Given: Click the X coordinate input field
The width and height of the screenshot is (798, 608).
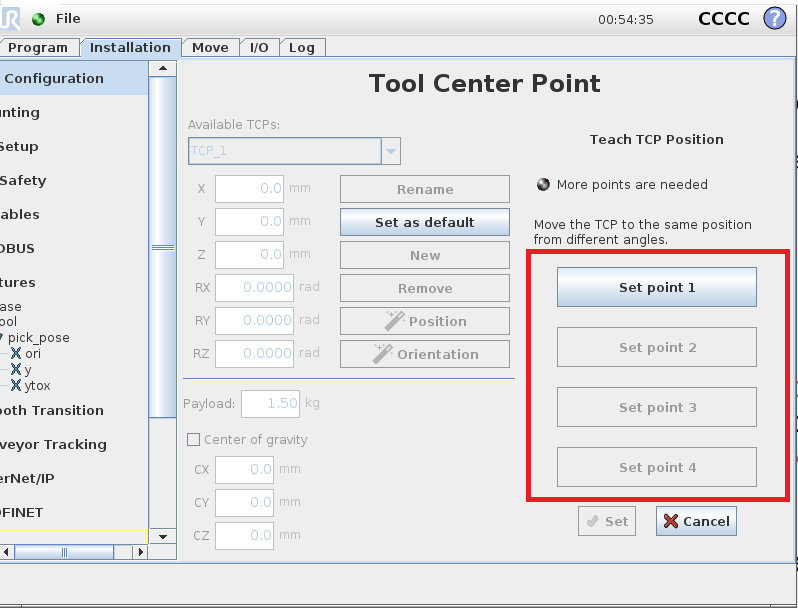Looking at the screenshot, I should pos(249,189).
